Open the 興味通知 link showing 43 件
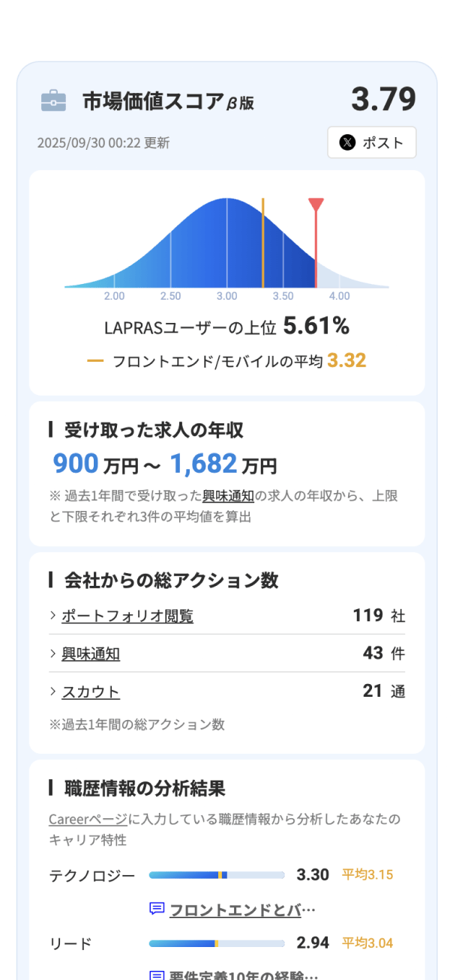Image resolution: width=453 pixels, height=980 pixels. pos(91,653)
